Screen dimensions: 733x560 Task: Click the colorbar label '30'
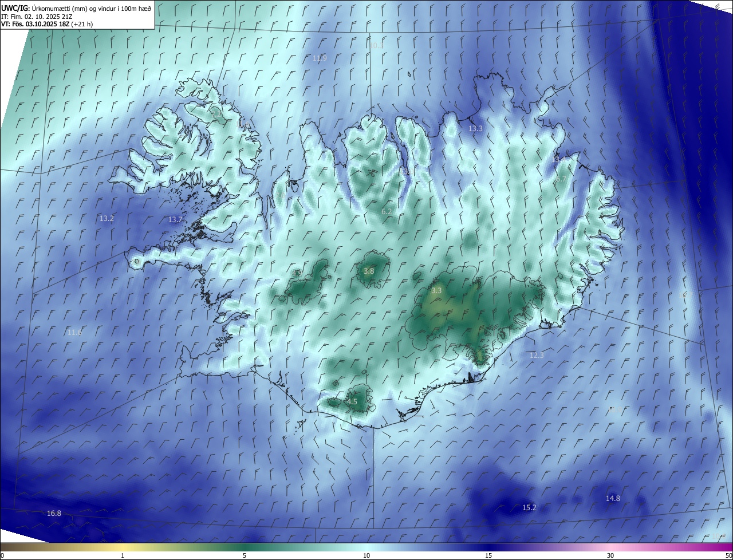point(610,555)
